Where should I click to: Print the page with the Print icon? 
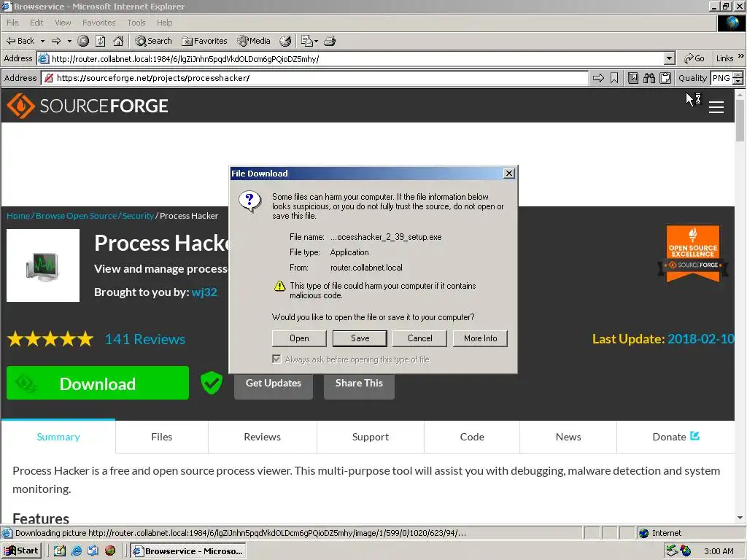point(330,41)
